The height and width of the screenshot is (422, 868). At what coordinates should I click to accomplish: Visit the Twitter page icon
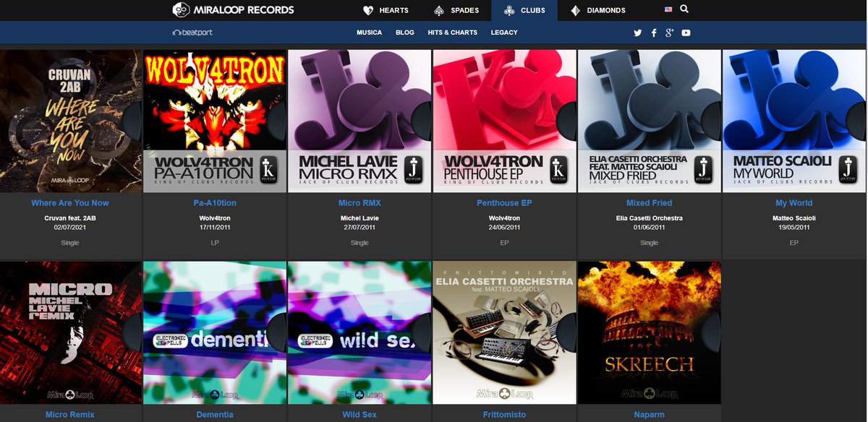[637, 33]
